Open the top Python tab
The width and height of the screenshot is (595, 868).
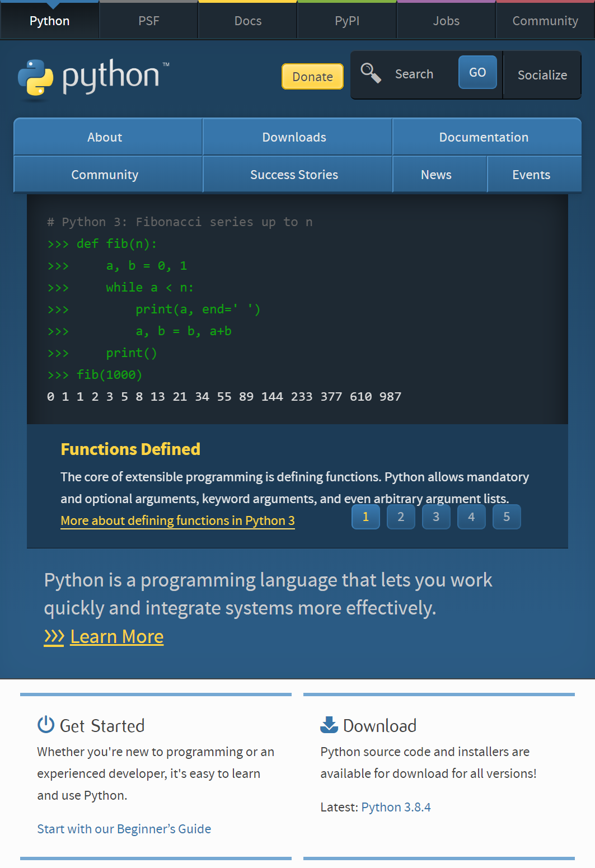coord(50,21)
